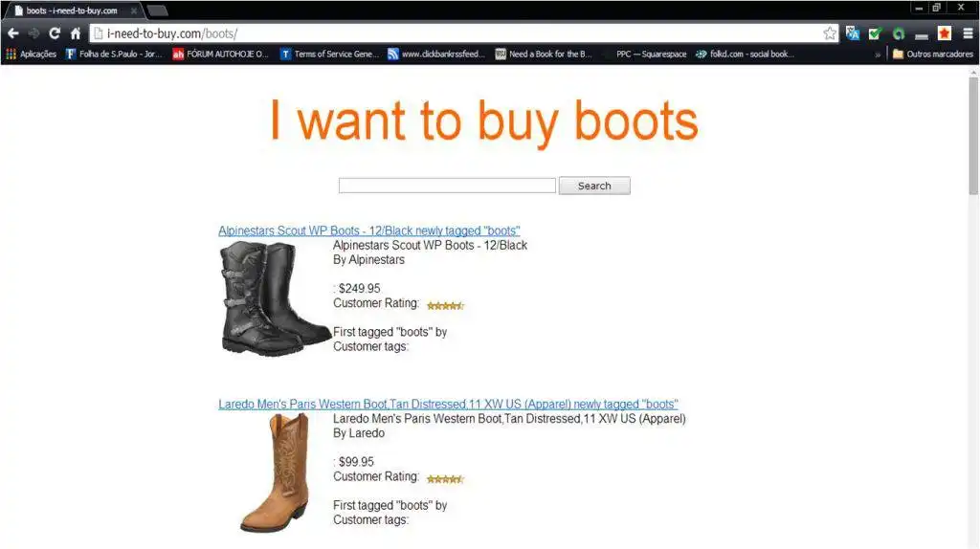Click the address bar URL

(172, 33)
